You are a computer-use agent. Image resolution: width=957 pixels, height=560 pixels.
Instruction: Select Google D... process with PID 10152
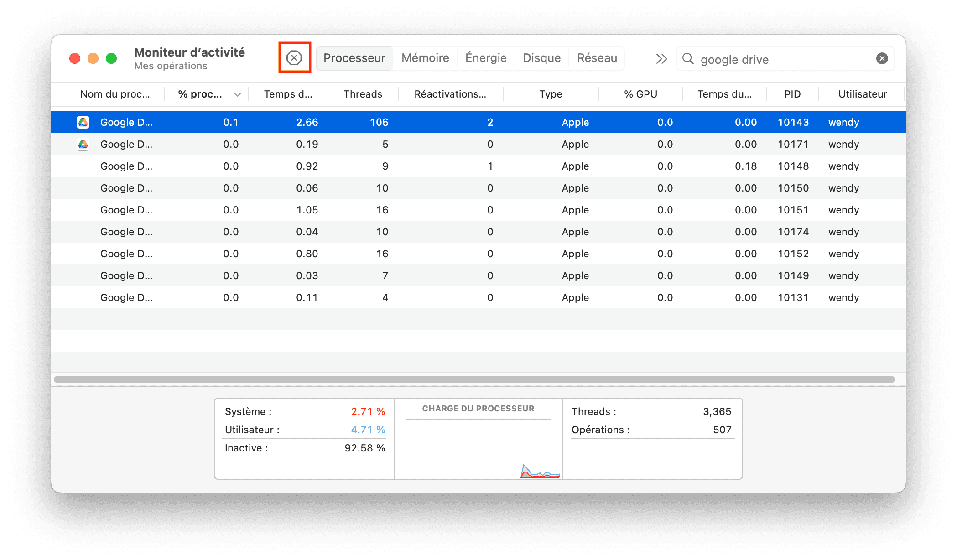tap(478, 254)
